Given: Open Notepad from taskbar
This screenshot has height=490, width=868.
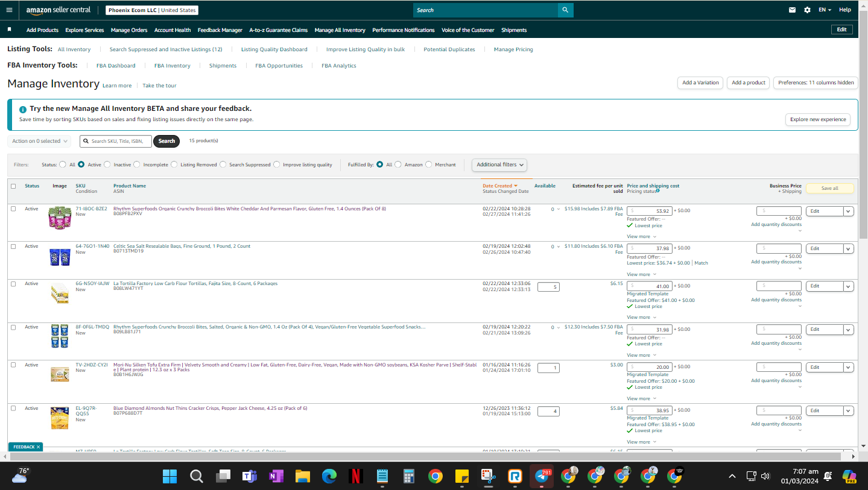Looking at the screenshot, I should 382,477.
